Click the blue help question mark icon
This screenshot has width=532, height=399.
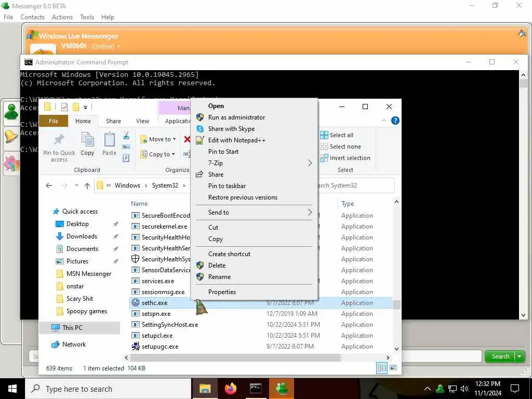click(x=395, y=121)
